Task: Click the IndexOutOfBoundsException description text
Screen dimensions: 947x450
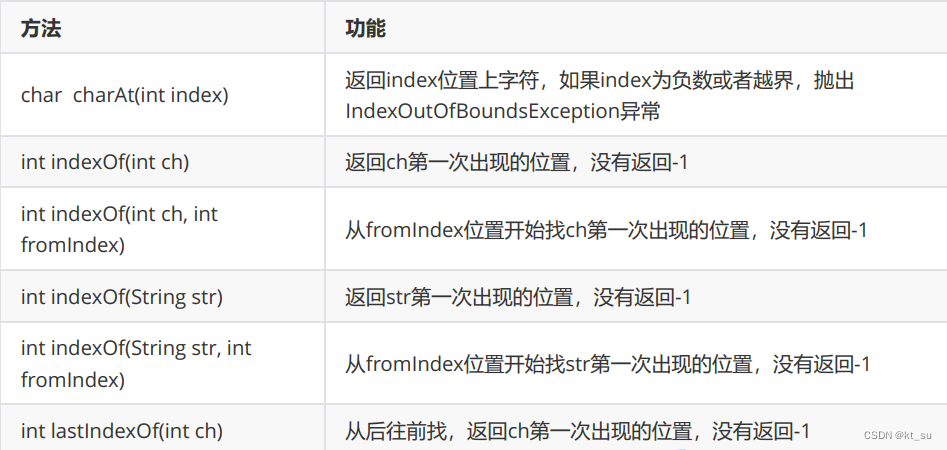Action: [502, 111]
